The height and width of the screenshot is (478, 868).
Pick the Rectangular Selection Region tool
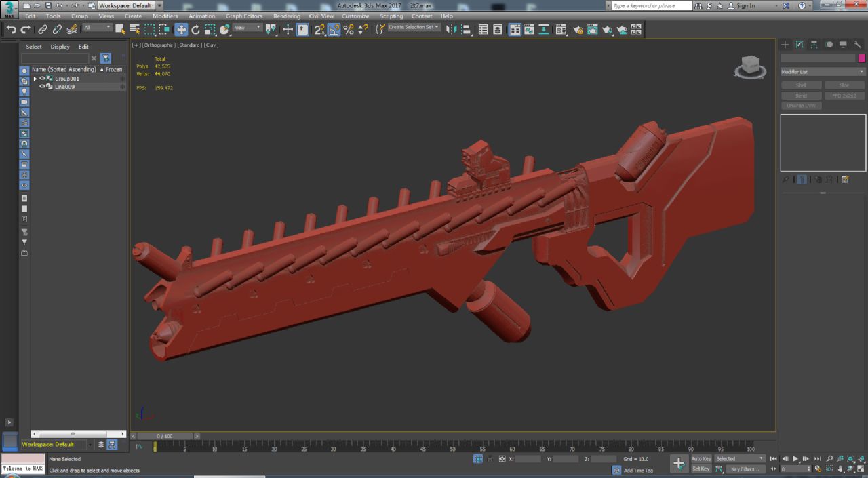tap(149, 29)
